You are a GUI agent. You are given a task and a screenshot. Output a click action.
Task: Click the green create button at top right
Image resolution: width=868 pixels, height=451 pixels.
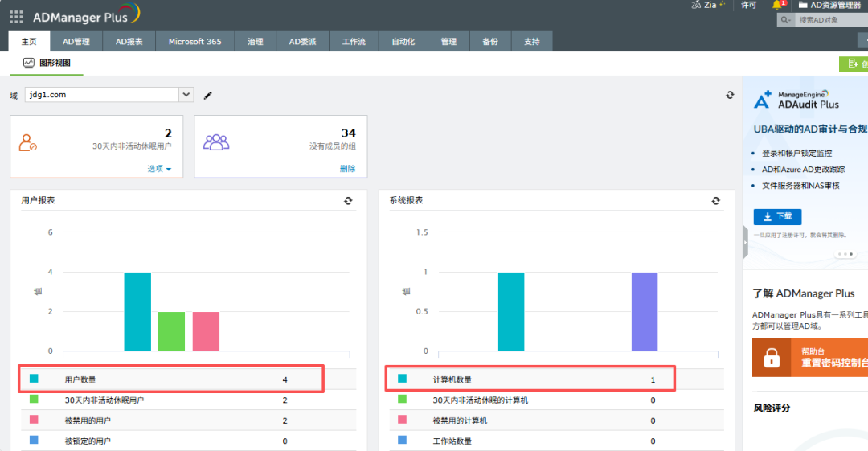[x=854, y=64]
